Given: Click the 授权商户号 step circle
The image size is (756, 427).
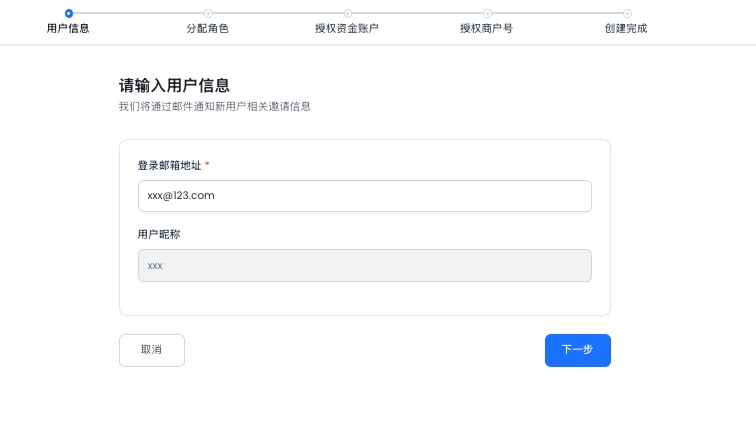Looking at the screenshot, I should [x=487, y=13].
